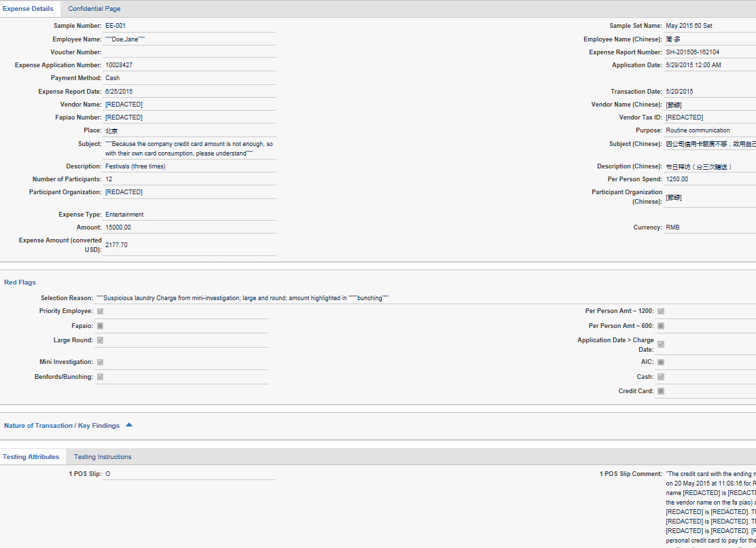
Task: Toggle the Priority Employee checkbox
Action: tap(100, 311)
